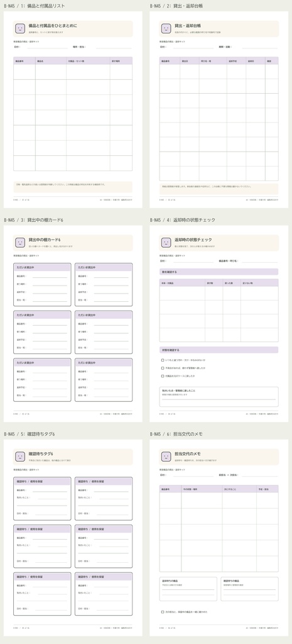This screenshot has height=644, width=292.
Task: Check the 不具合があれば管理者へ渡したか checkbox
Action: [163, 368]
